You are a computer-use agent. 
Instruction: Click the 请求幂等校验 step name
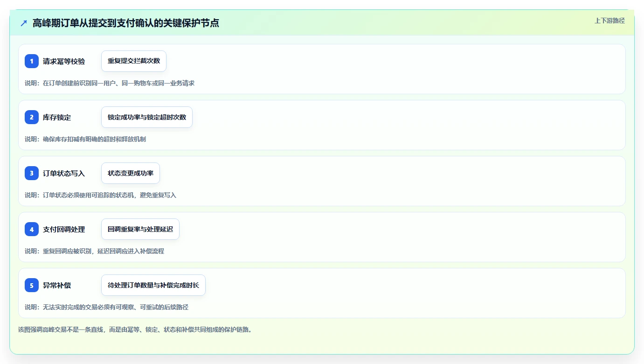click(64, 61)
